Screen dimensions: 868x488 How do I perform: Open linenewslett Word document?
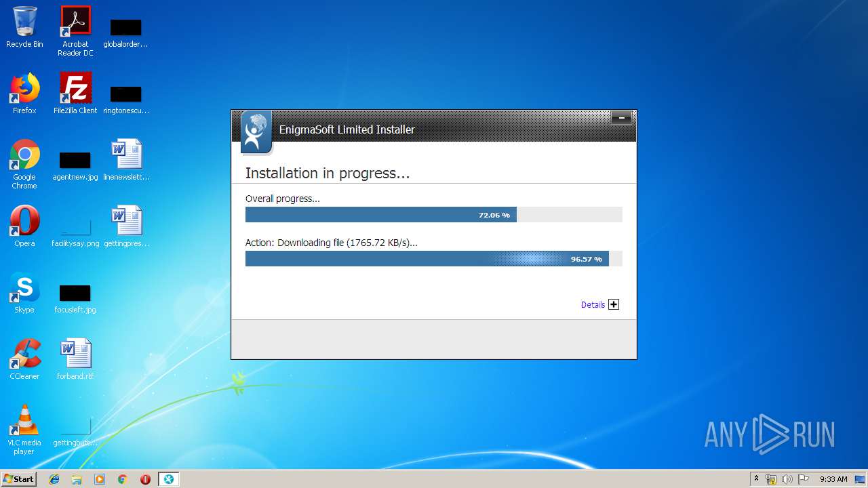click(x=126, y=160)
